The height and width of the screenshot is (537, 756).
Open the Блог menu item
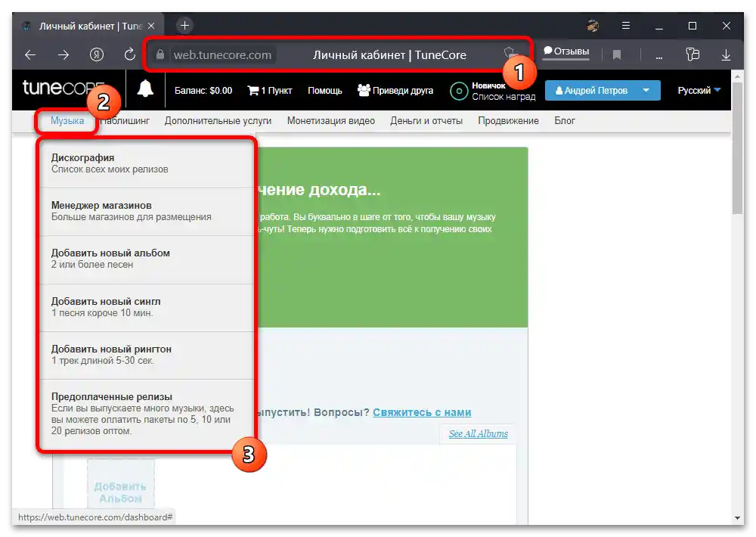[x=564, y=120]
